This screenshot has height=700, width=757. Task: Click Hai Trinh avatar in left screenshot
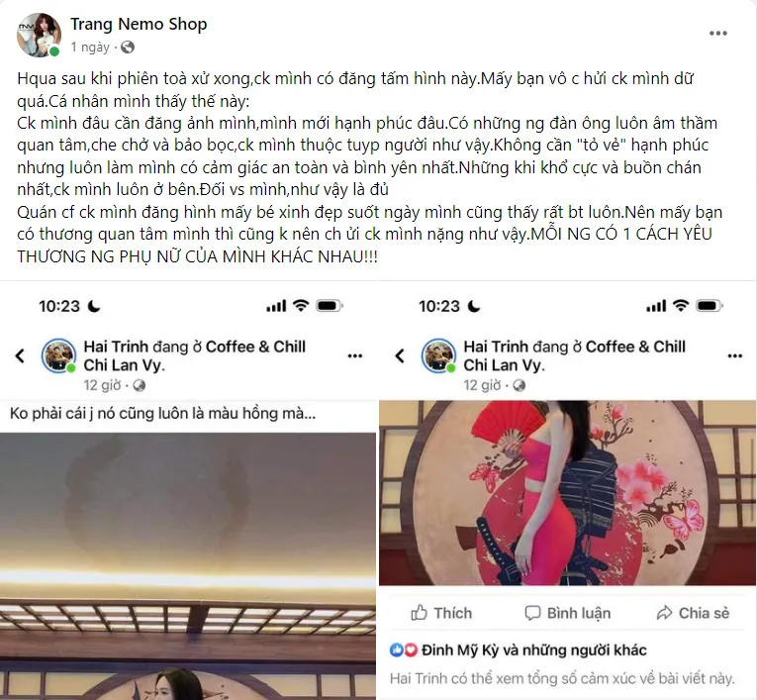point(58,356)
